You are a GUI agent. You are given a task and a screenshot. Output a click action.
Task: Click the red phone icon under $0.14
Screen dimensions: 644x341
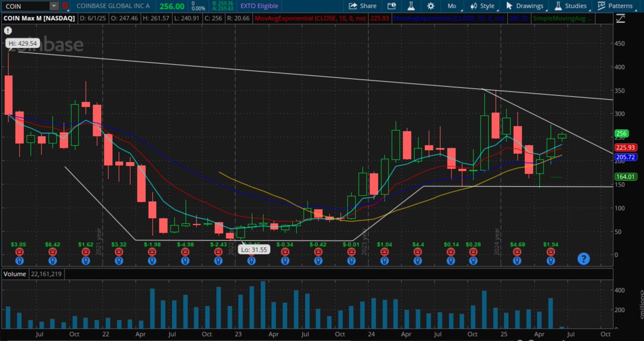pyautogui.click(x=451, y=251)
